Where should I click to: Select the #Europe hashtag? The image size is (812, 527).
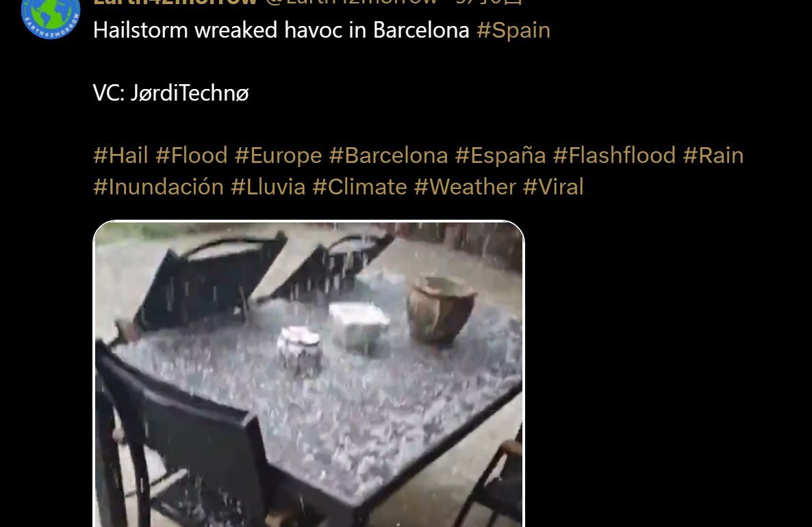tap(278, 155)
